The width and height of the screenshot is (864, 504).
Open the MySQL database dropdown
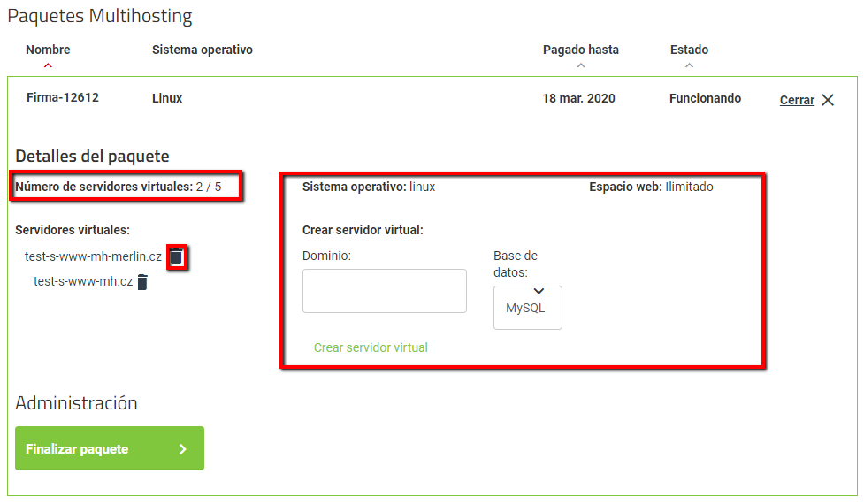pos(527,307)
